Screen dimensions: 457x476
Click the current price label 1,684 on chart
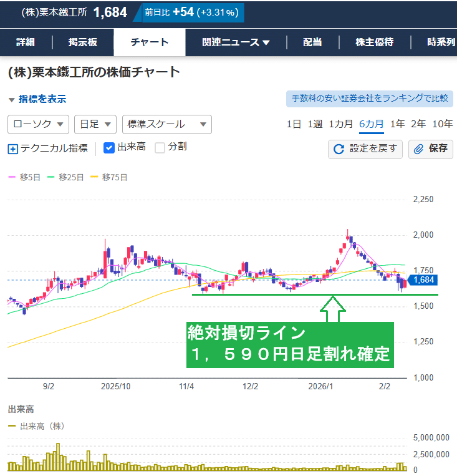[423, 280]
